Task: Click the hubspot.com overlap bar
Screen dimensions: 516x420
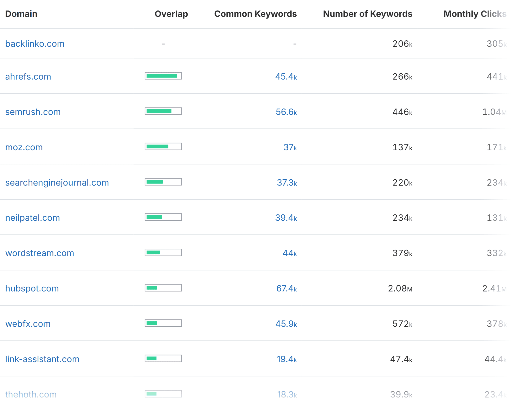Action: click(163, 288)
